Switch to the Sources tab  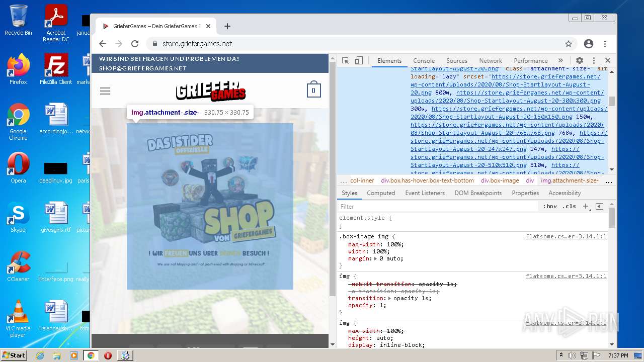[457, 60]
